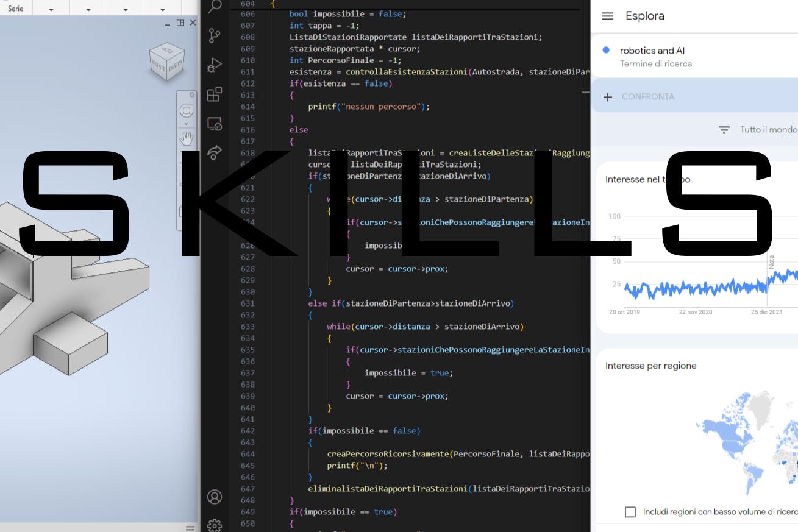Expand the dropdown arrow next to Serie
This screenshot has height=532, width=798.
pos(51,9)
